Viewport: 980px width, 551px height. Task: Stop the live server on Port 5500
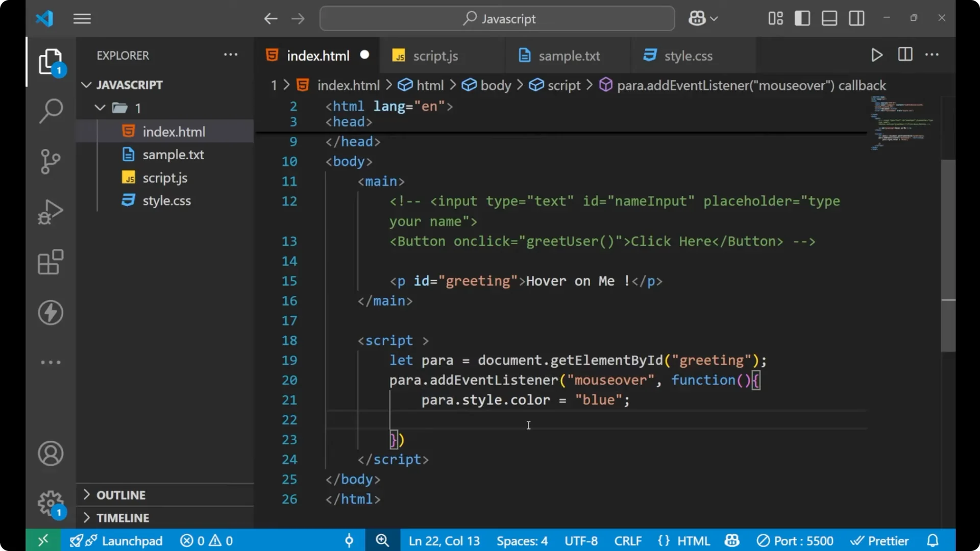pos(795,540)
